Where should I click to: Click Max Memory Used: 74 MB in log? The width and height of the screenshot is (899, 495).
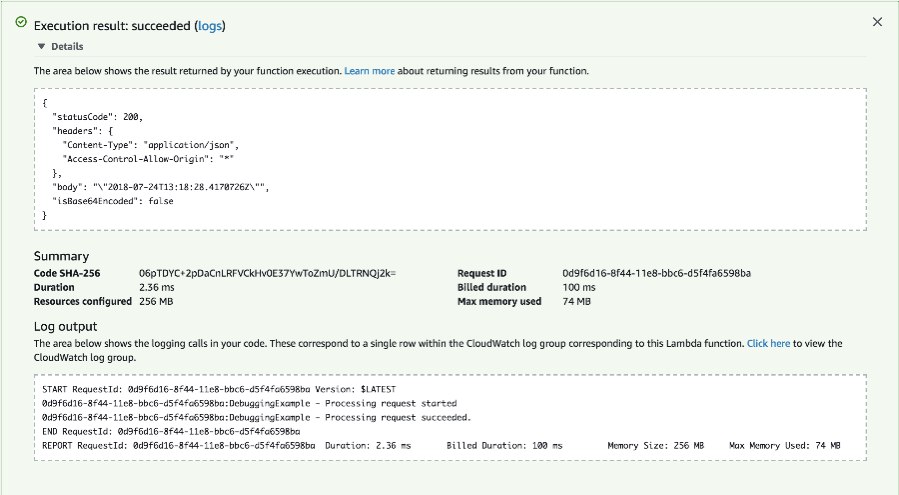pyautogui.click(x=785, y=446)
